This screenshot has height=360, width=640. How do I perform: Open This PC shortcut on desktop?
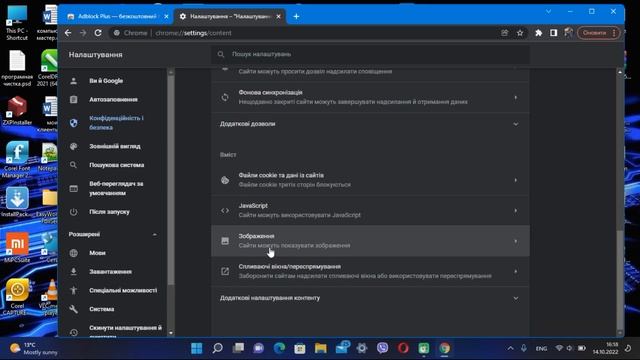point(17,23)
